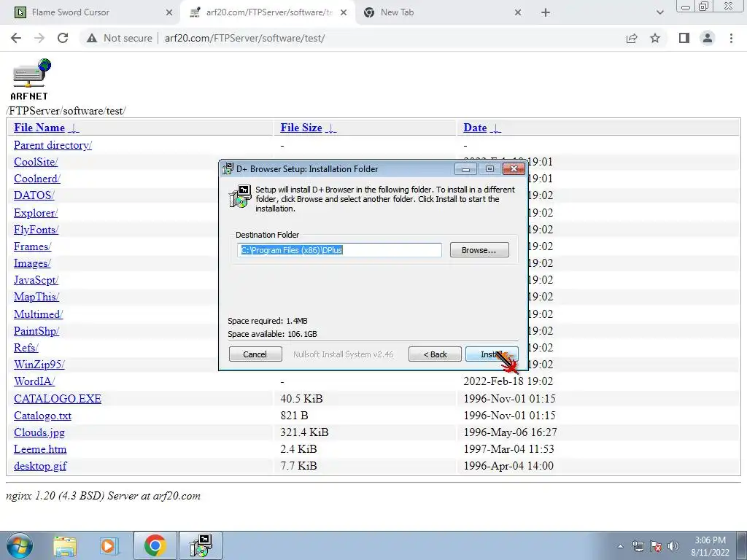747x560 pixels.
Task: Open the FlyFonts folder link
Action: 36,230
